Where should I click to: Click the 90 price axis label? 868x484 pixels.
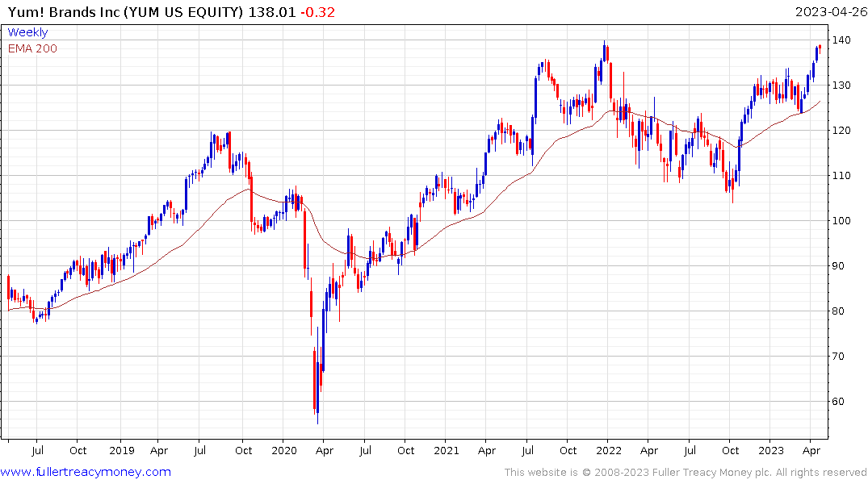click(838, 266)
